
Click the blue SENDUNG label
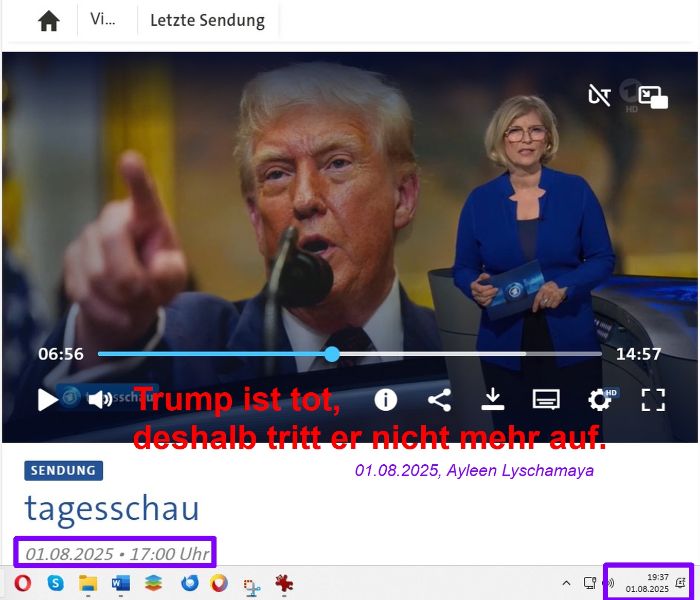(x=63, y=470)
